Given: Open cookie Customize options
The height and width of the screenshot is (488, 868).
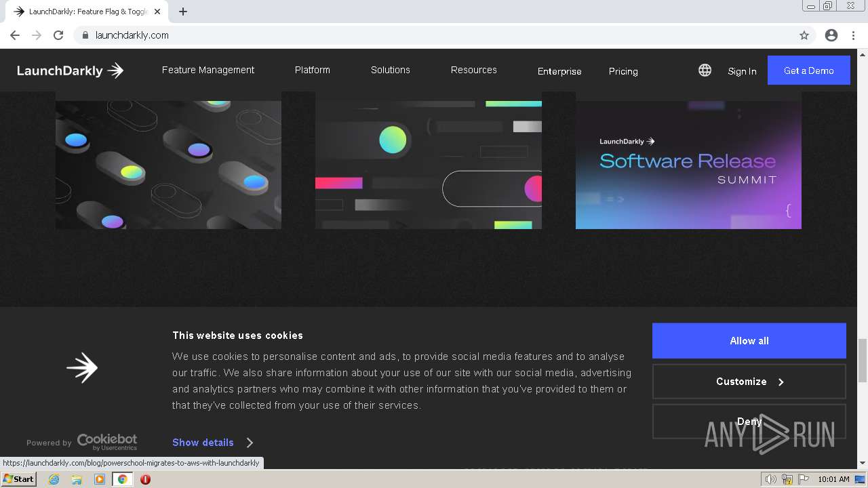Looking at the screenshot, I should tap(749, 382).
